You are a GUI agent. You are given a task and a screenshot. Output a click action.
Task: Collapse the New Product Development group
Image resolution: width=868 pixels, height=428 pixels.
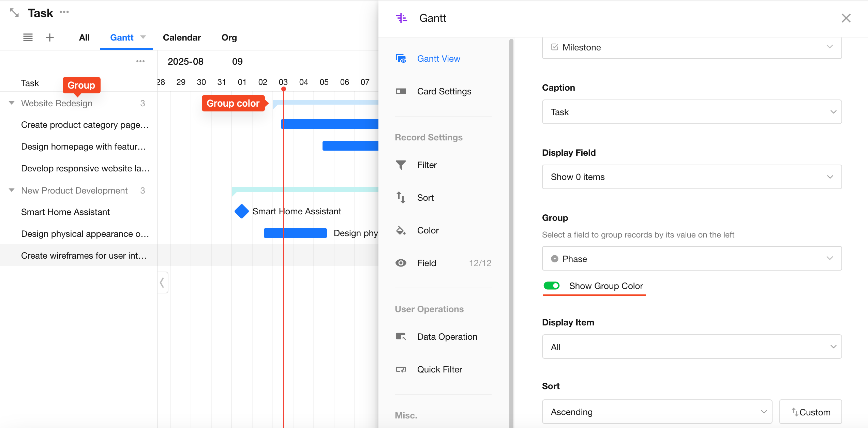click(12, 190)
